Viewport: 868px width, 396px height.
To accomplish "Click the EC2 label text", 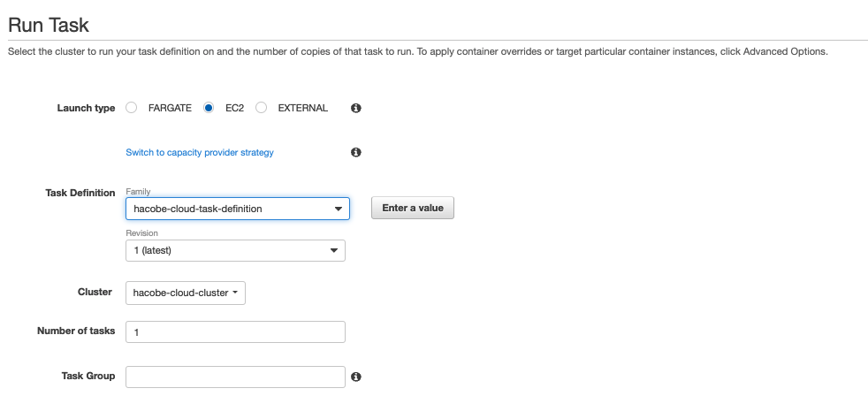I will coord(234,108).
